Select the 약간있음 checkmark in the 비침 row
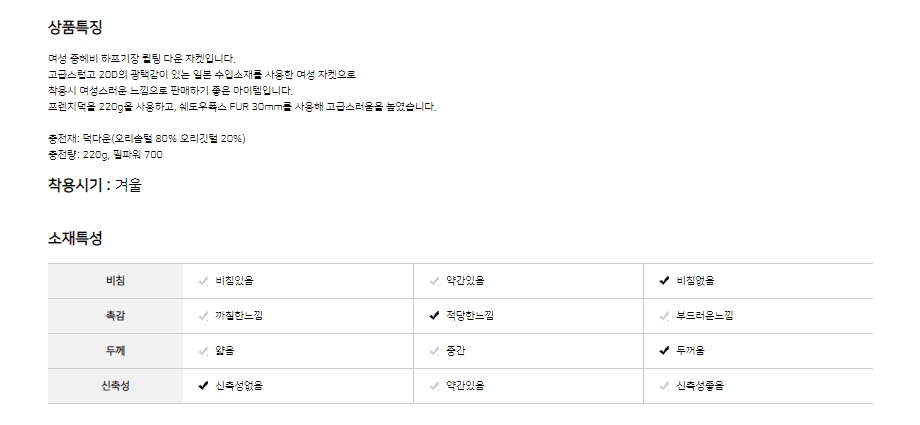This screenshot has height=425, width=920. pos(434,281)
